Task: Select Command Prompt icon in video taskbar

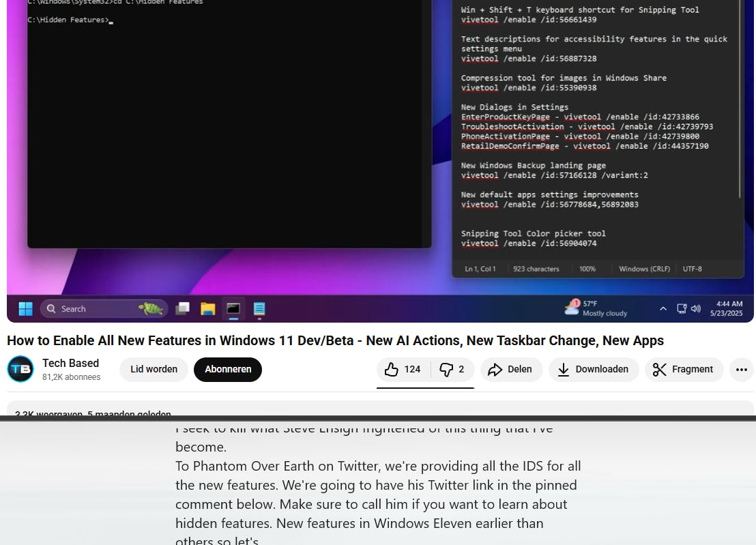Action: click(x=233, y=308)
